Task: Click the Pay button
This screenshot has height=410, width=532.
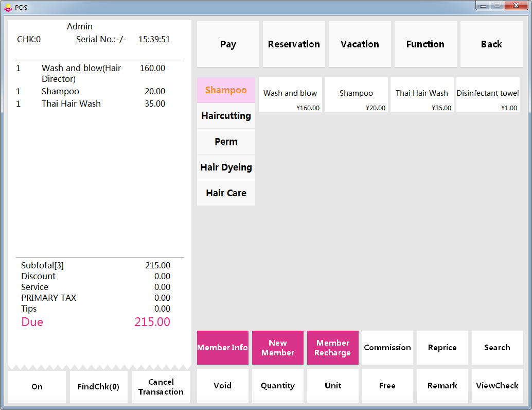Action: pyautogui.click(x=228, y=44)
